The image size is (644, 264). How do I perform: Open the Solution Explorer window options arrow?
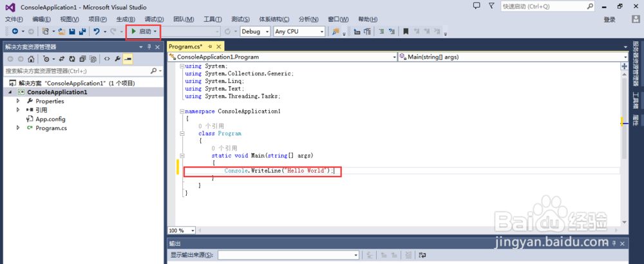coord(141,47)
